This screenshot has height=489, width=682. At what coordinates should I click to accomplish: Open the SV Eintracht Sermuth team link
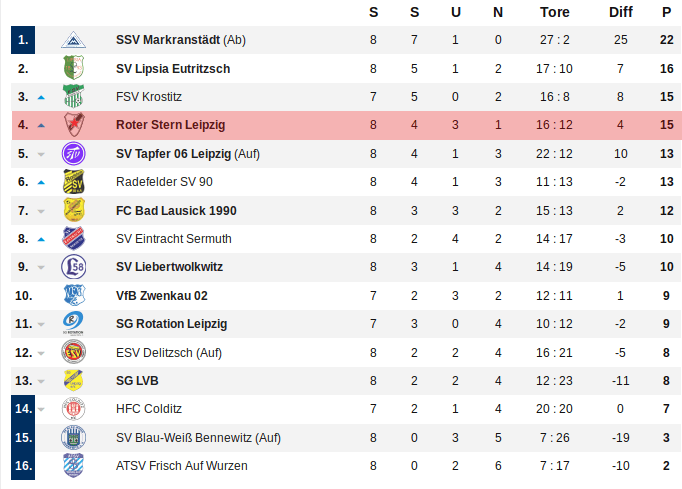pos(173,239)
